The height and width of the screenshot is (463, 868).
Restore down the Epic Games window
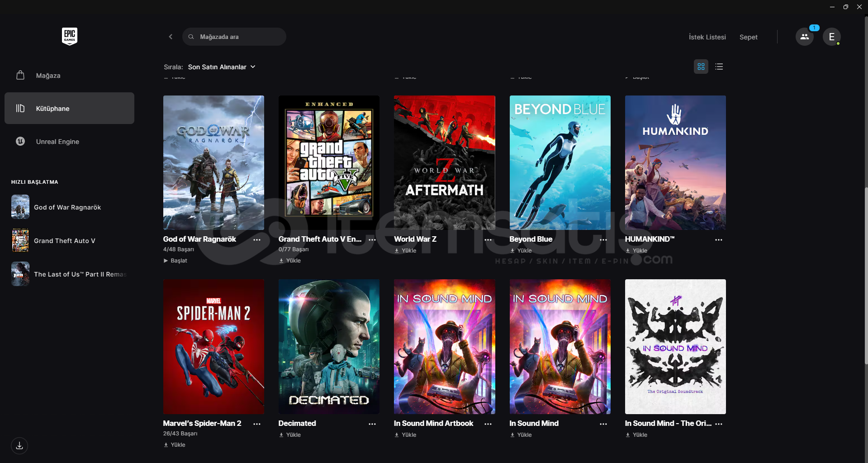[846, 7]
